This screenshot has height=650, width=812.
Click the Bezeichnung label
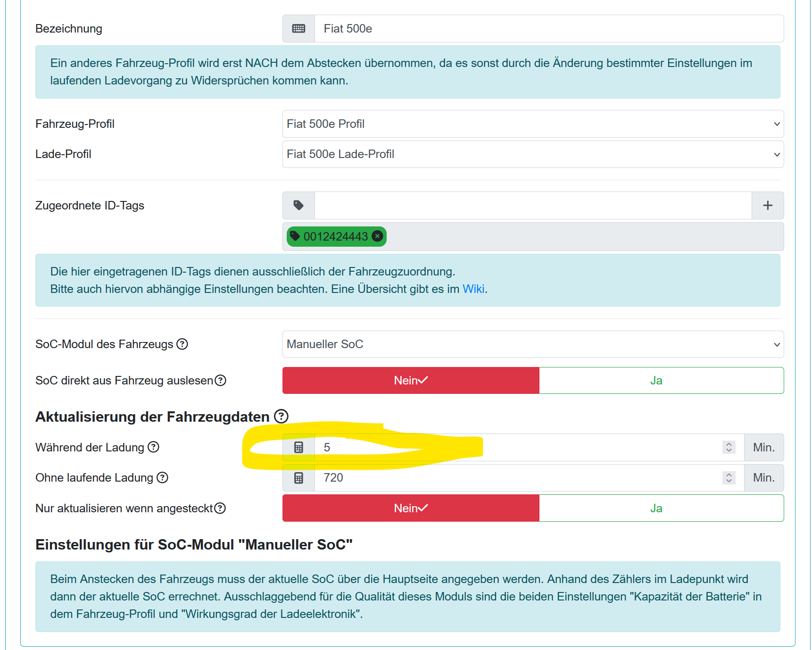(69, 29)
